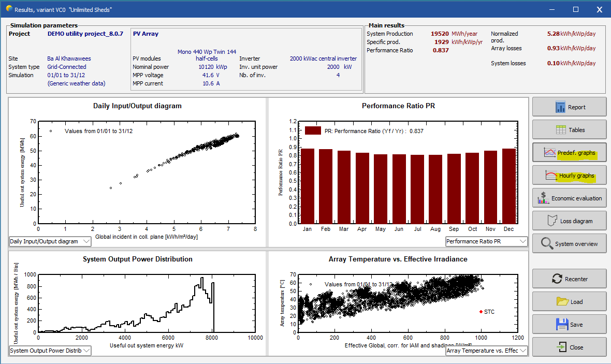Expand the System Output Power Distrib dropdown

(50, 351)
